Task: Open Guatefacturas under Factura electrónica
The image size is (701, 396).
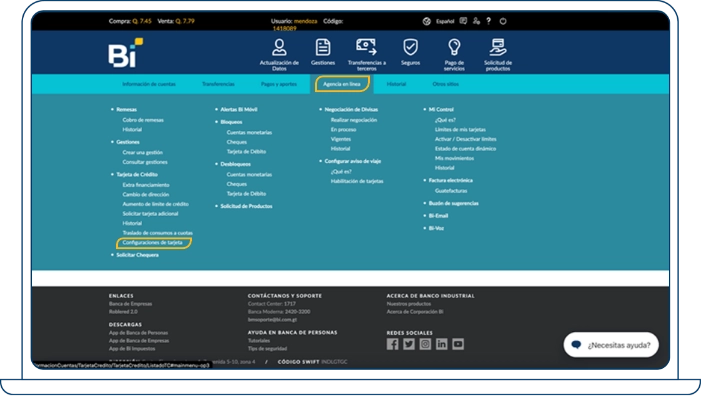Action: coord(451,191)
